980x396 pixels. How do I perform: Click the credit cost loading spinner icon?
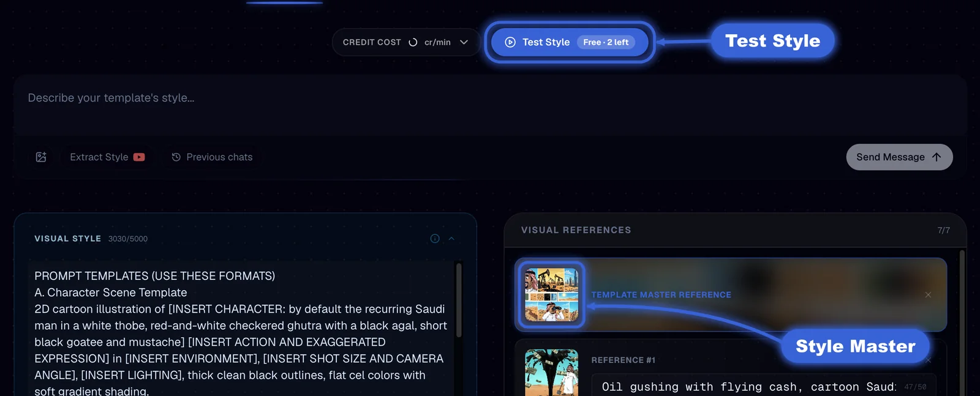(x=413, y=42)
